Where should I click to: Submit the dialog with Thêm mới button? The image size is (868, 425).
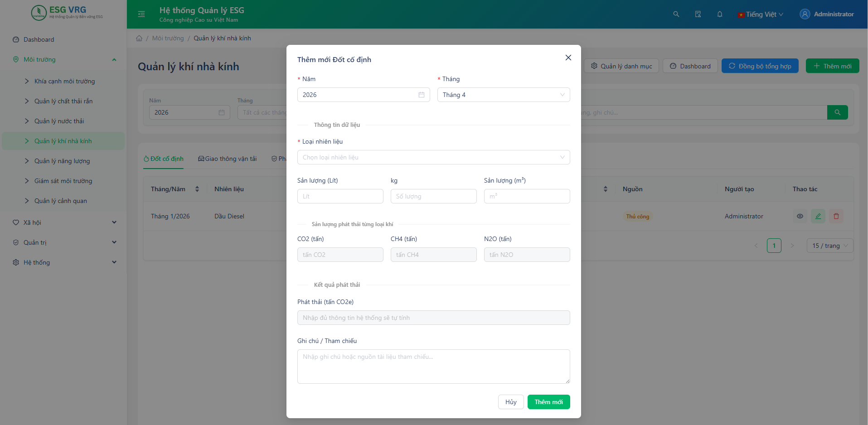(548, 402)
